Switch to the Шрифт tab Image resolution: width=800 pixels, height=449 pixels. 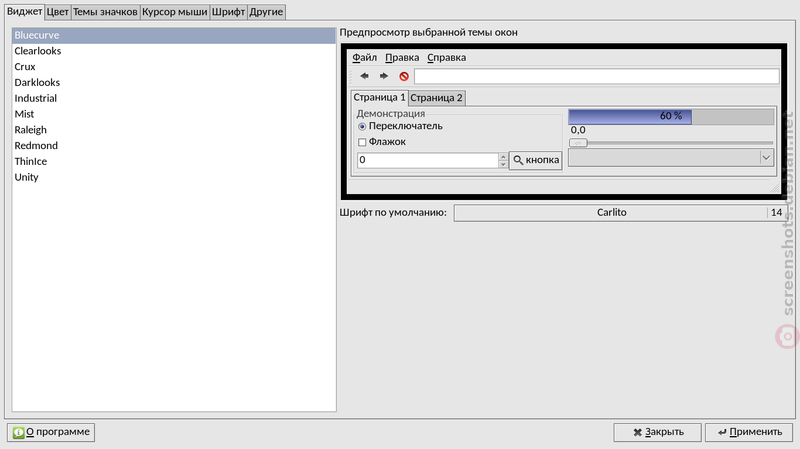coord(228,12)
